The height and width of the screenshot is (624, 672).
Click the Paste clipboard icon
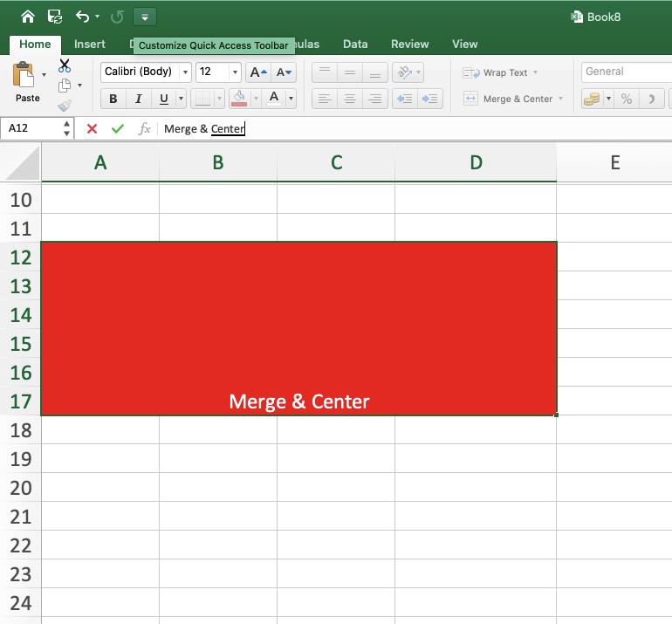click(24, 75)
